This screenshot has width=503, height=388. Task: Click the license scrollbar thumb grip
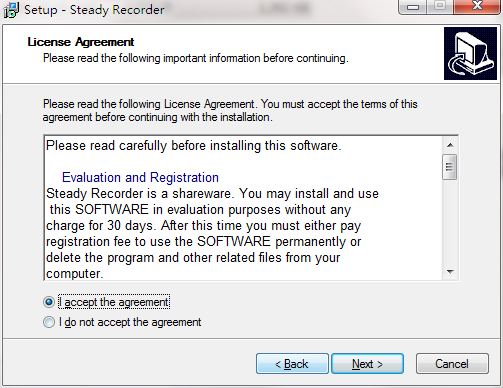450,167
